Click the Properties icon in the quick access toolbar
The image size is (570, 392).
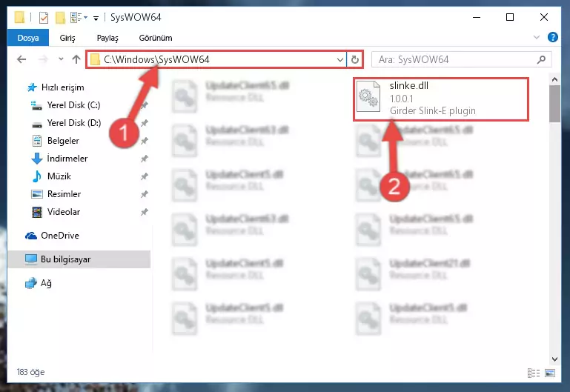[x=44, y=18]
